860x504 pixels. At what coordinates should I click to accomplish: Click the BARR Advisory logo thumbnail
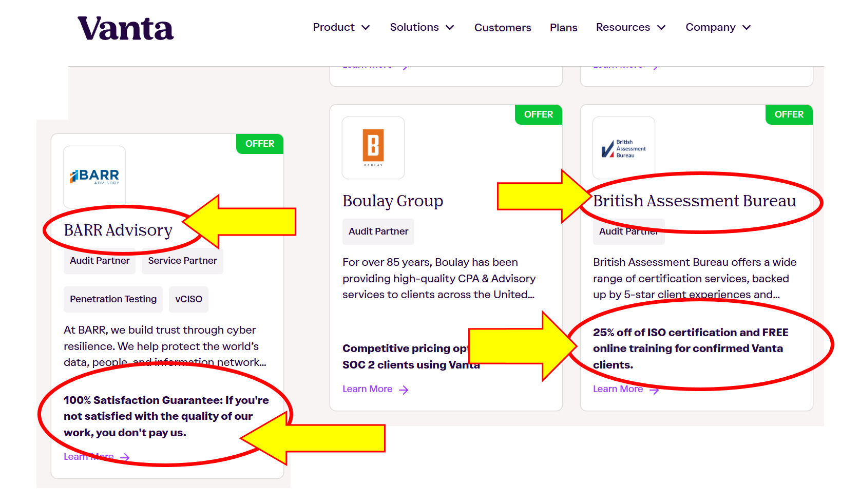(x=94, y=177)
